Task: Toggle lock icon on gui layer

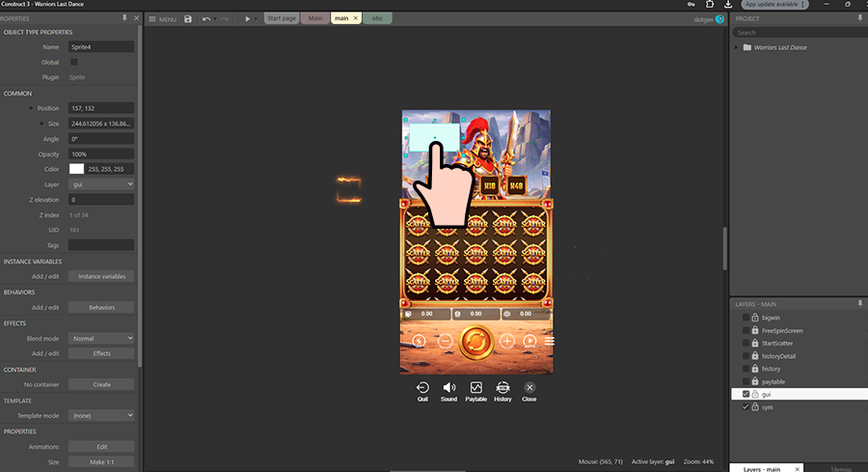Action: [754, 394]
